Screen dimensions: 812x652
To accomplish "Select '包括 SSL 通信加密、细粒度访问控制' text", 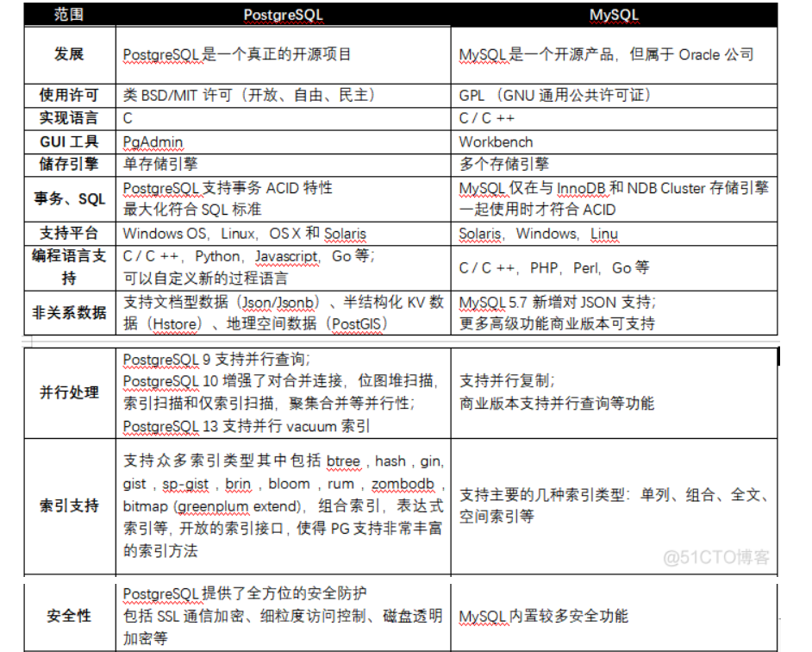I will point(244,616).
